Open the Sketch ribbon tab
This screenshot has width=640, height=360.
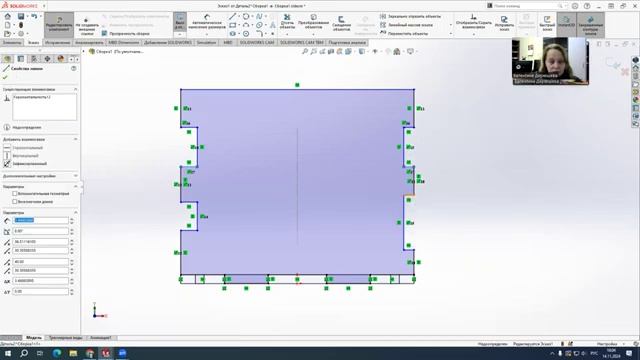pos(33,42)
